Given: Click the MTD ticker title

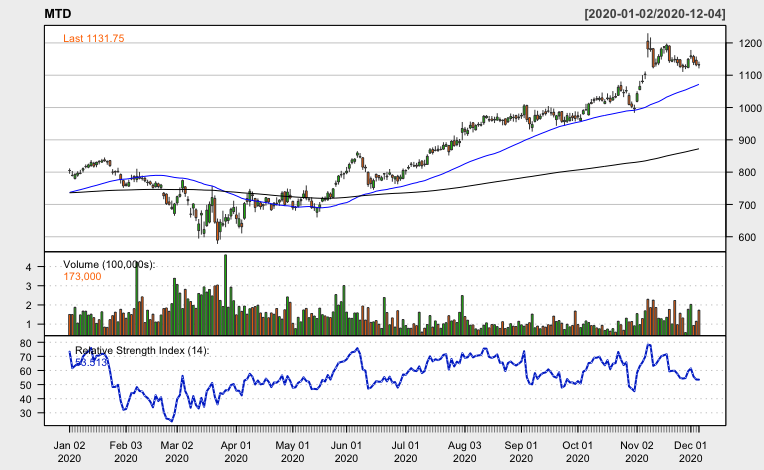Looking at the screenshot, I should 57,14.
